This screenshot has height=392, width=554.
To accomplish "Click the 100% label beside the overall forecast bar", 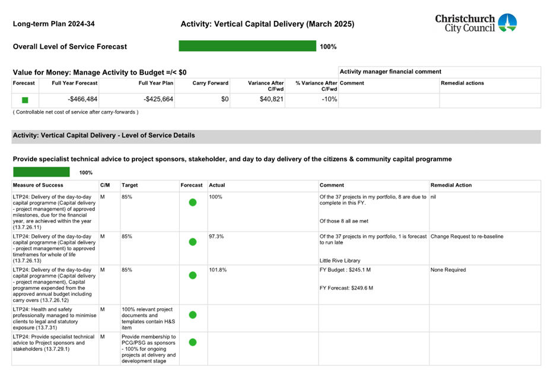I will coord(328,47).
